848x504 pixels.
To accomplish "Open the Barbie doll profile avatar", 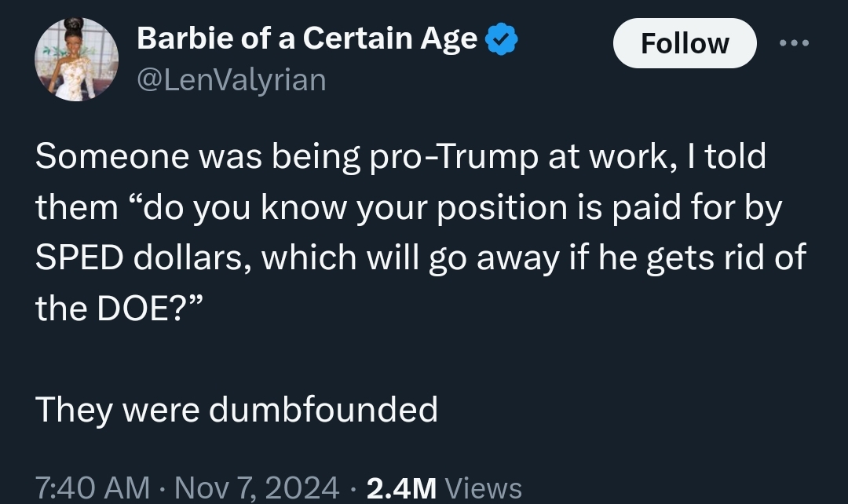I will 76,60.
